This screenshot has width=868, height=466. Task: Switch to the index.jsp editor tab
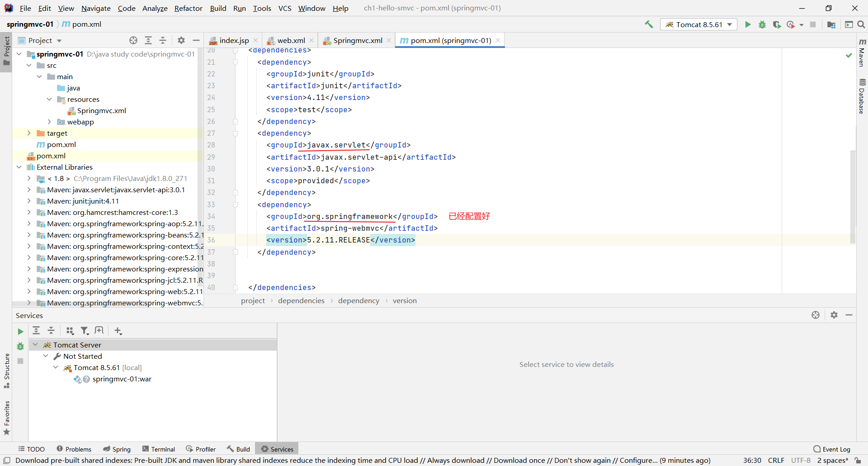click(234, 40)
